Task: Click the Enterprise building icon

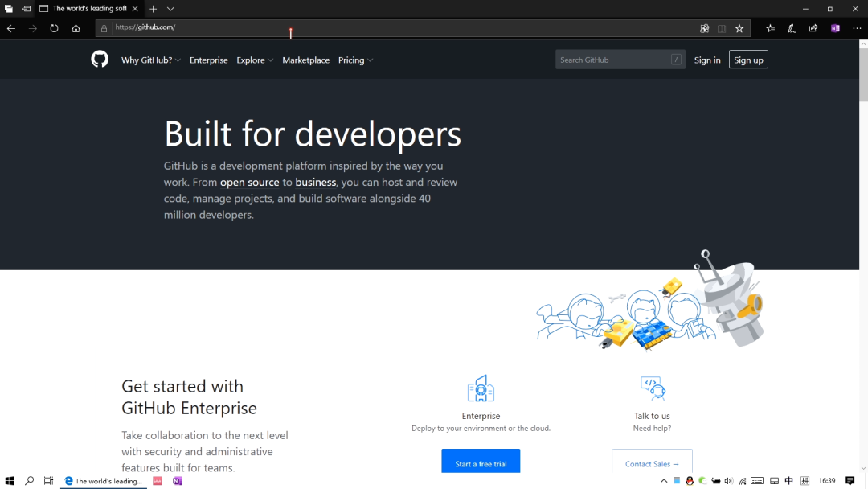Action: (x=481, y=388)
